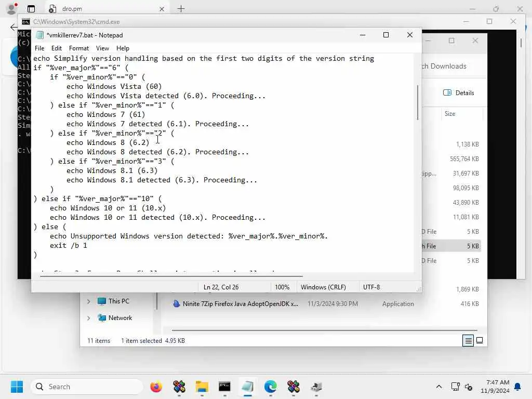Open the volume tray icon
The image size is (532, 399).
point(469,387)
